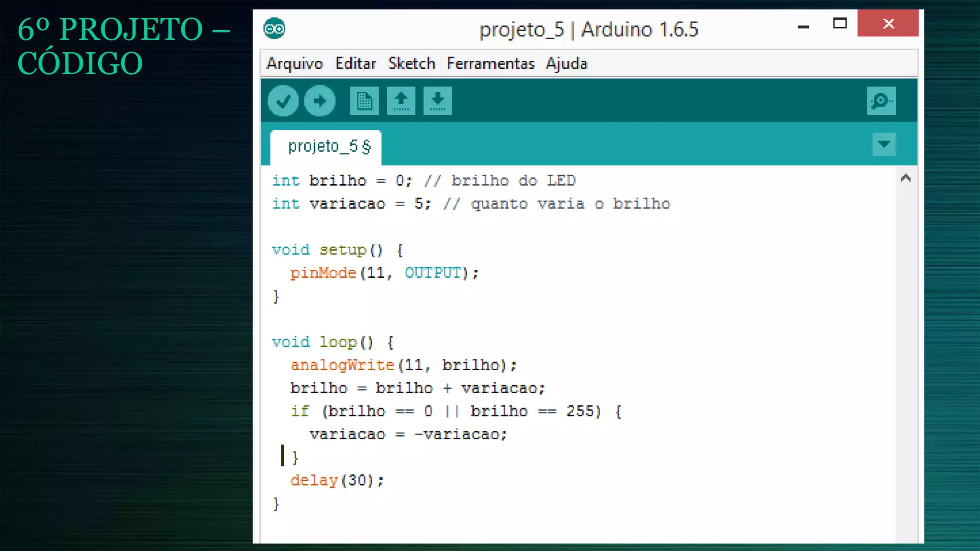
Task: Click the 'if (brilho == 0 || brilho == 255)' line
Action: 456,411
